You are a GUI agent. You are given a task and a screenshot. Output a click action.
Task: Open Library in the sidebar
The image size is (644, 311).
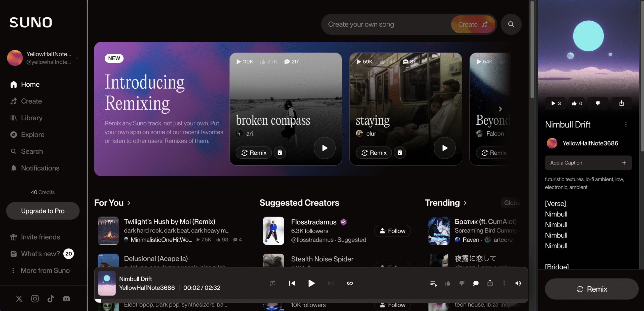tap(26, 118)
